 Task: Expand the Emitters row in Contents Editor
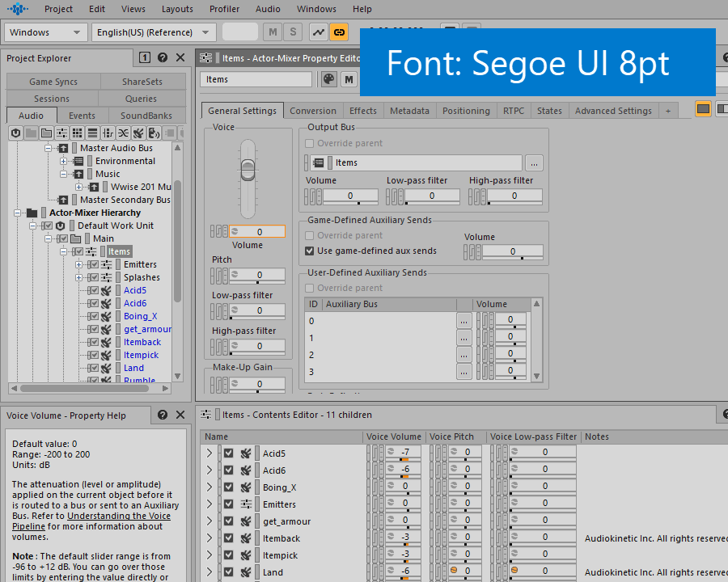(210, 504)
